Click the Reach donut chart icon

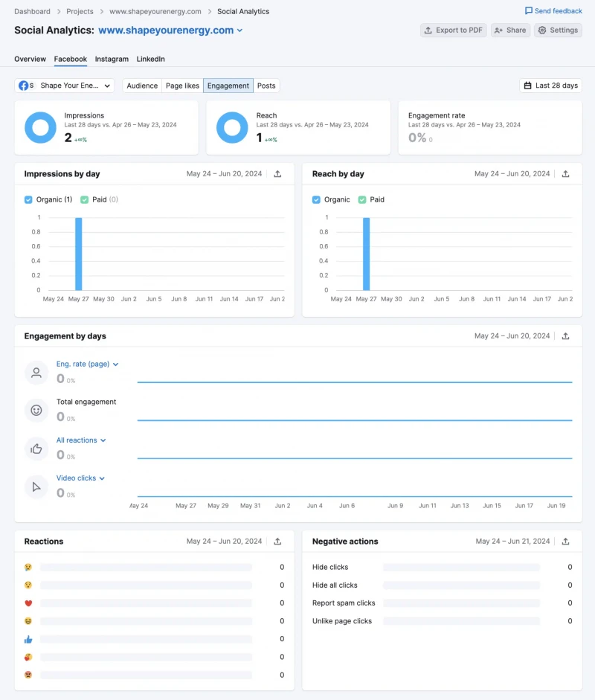click(x=232, y=128)
